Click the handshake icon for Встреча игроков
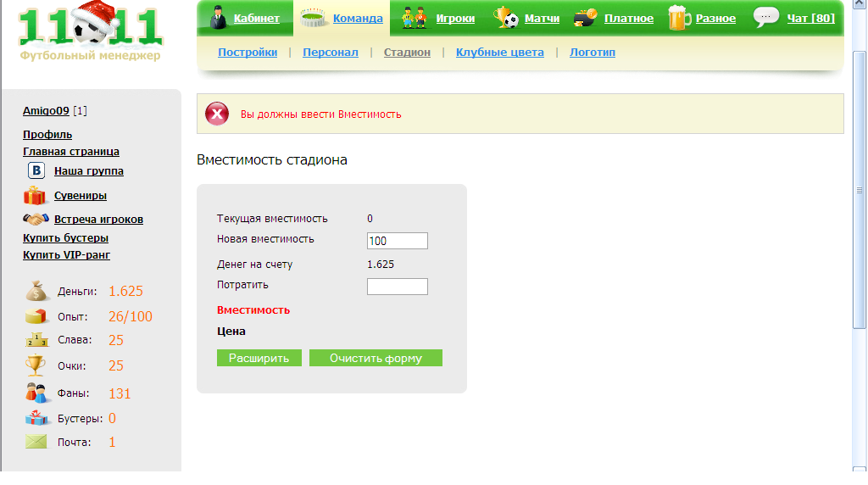This screenshot has width=868, height=485. point(36,220)
